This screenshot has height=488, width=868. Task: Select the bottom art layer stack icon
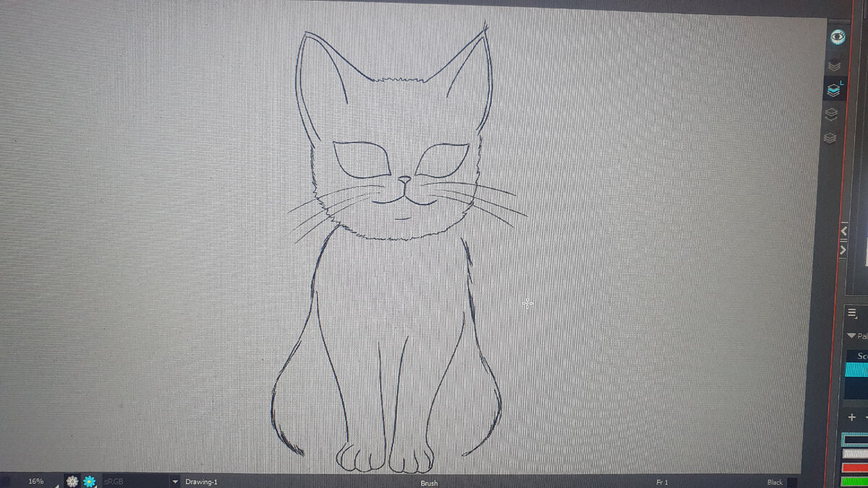point(830,137)
